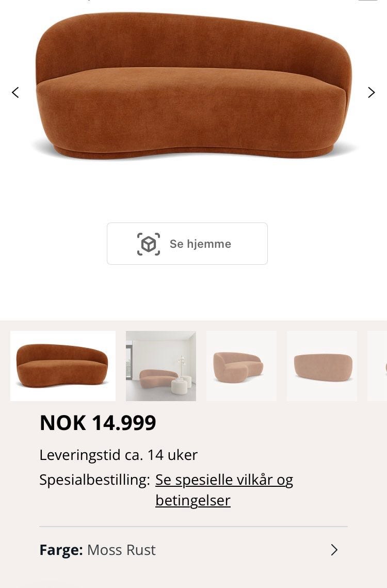
Task: Select the partially visible fifth thumbnail
Action: click(377, 366)
